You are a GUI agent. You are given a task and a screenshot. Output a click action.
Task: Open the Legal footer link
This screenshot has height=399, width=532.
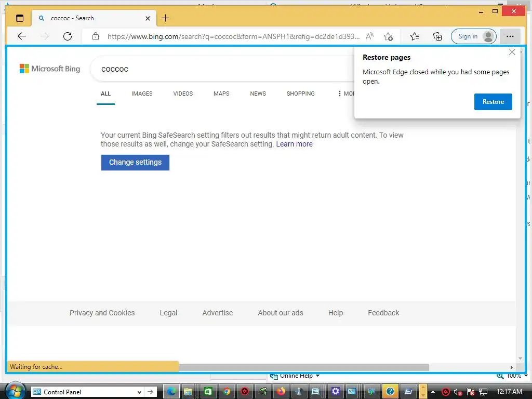tap(168, 313)
